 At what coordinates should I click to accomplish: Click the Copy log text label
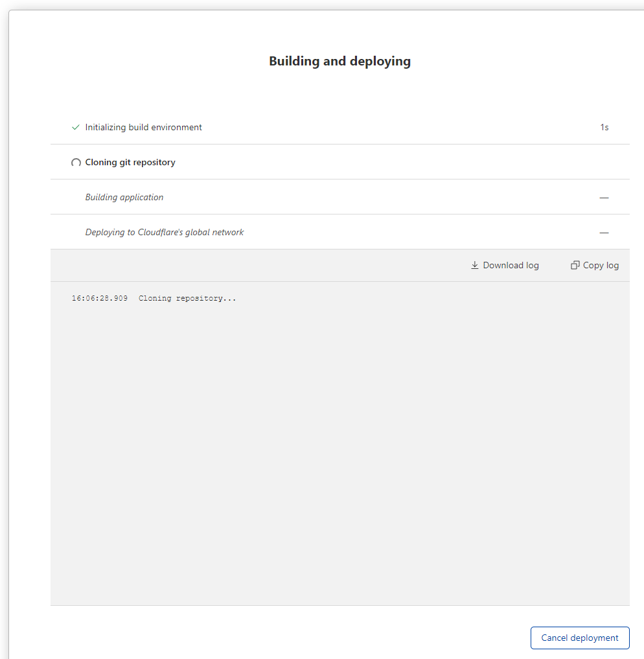[x=601, y=265]
